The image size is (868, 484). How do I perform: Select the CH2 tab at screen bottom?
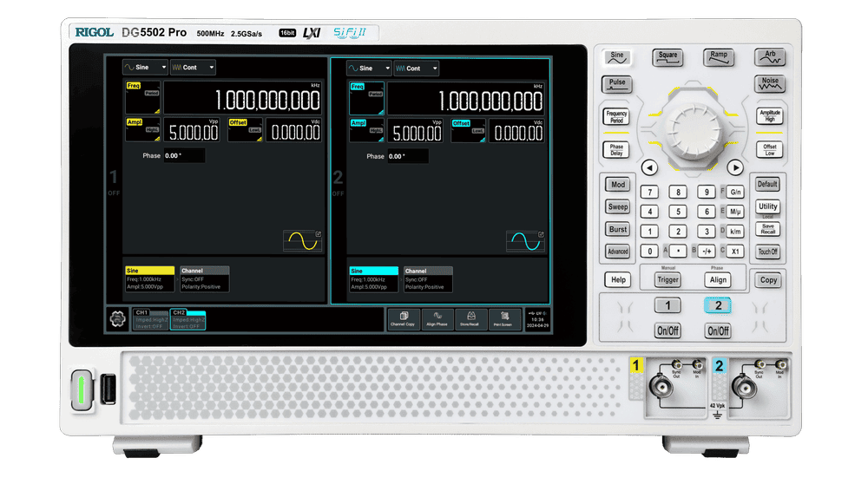(187, 318)
